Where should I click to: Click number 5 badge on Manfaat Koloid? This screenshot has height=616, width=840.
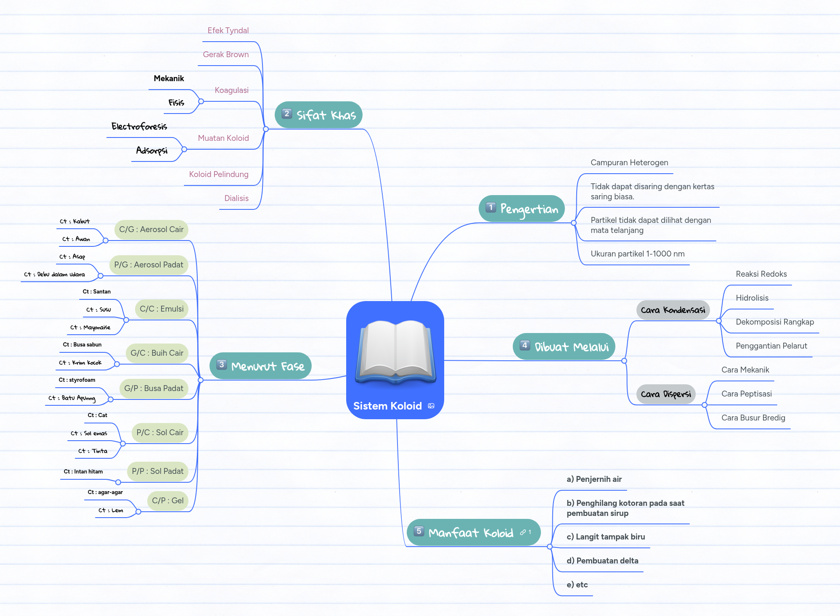(x=419, y=531)
